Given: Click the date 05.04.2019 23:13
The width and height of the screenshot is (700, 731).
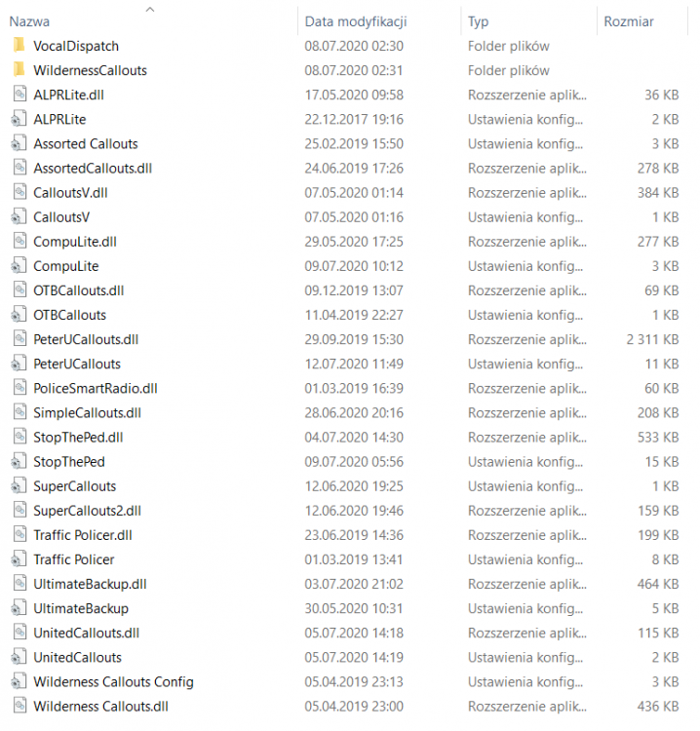Looking at the screenshot, I should (354, 681).
